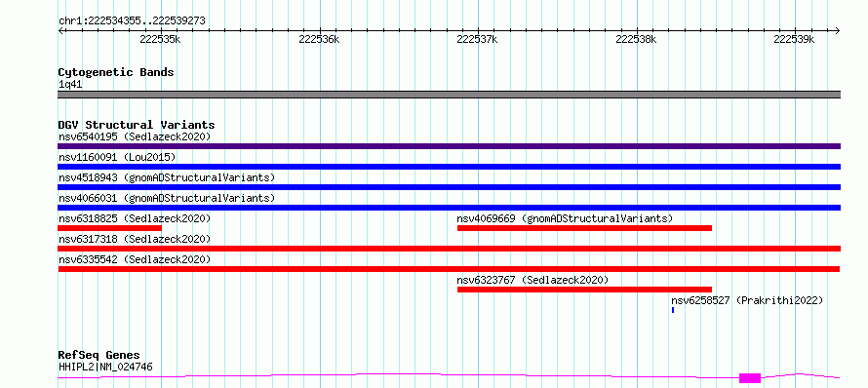This screenshot has width=868, height=388.
Task: Click the DGV Structural Variants track title
Action: (x=137, y=125)
